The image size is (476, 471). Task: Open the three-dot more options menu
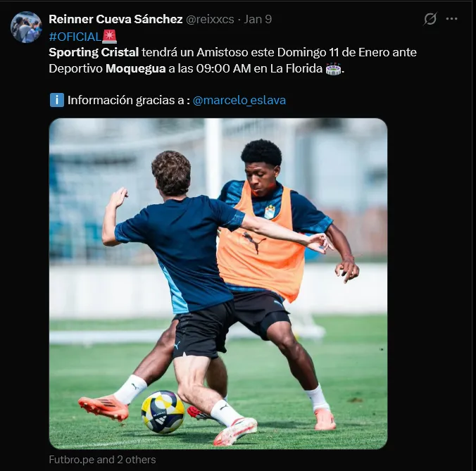click(451, 19)
